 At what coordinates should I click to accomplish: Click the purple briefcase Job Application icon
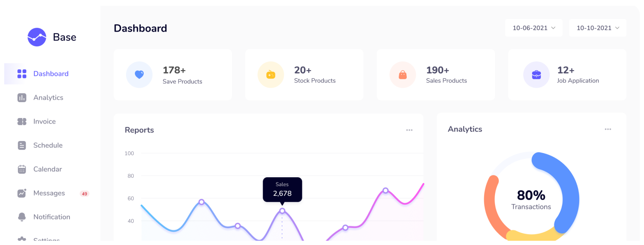(536, 75)
